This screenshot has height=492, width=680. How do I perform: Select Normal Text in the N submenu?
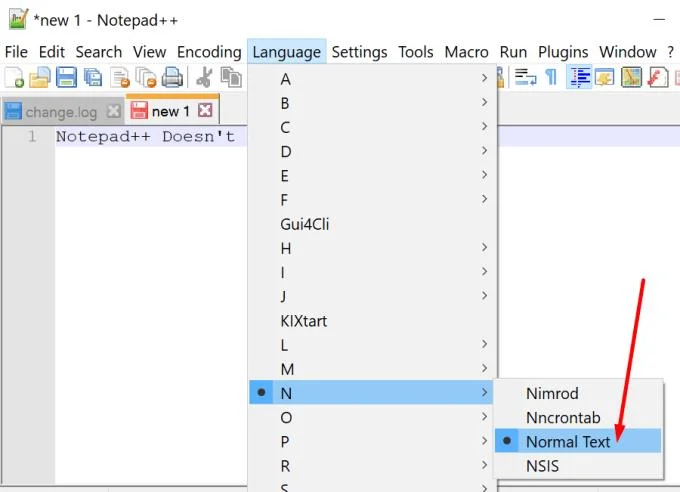[579, 441]
